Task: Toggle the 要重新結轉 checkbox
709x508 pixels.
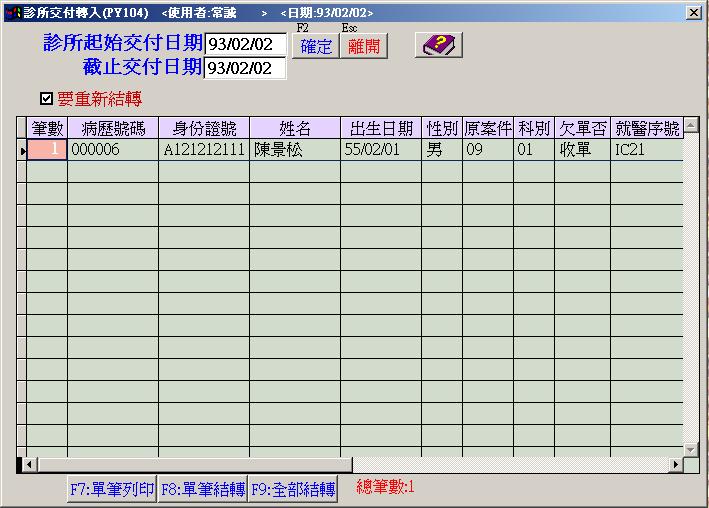Action: pos(45,99)
